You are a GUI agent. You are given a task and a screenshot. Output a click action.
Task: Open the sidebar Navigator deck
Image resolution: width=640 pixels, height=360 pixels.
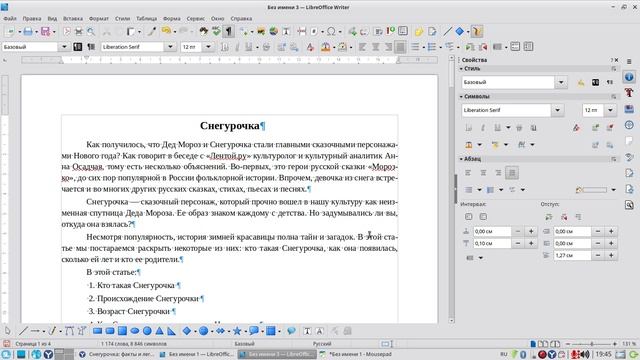click(x=629, y=125)
